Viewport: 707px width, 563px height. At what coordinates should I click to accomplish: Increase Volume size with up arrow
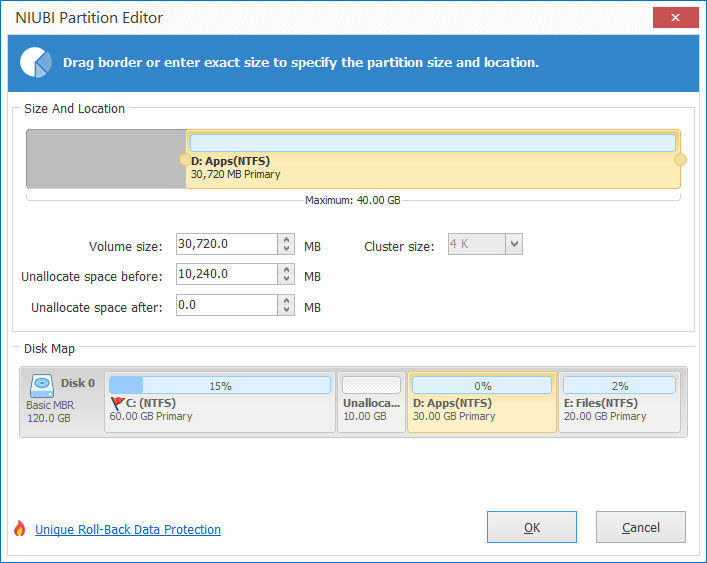click(286, 239)
